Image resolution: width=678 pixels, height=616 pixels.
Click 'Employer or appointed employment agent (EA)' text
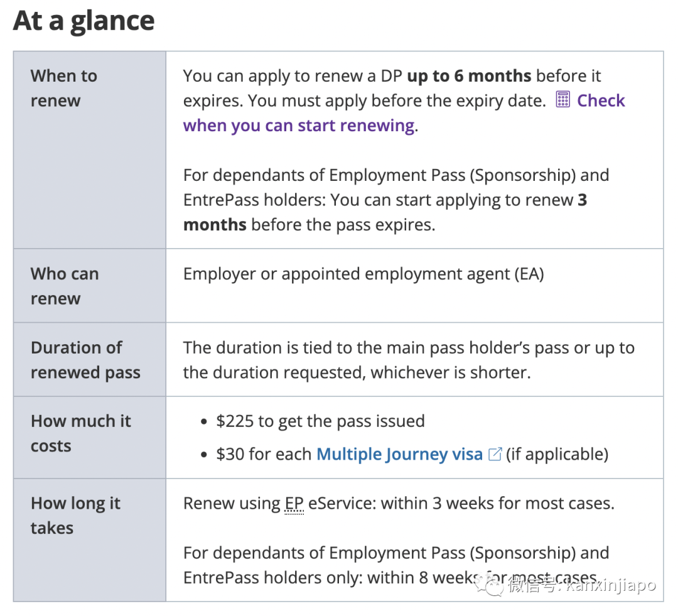pyautogui.click(x=363, y=274)
